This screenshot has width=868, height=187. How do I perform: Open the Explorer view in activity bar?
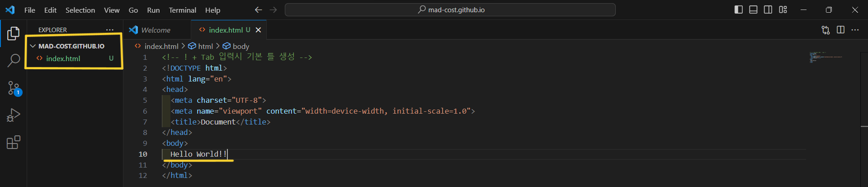[14, 33]
